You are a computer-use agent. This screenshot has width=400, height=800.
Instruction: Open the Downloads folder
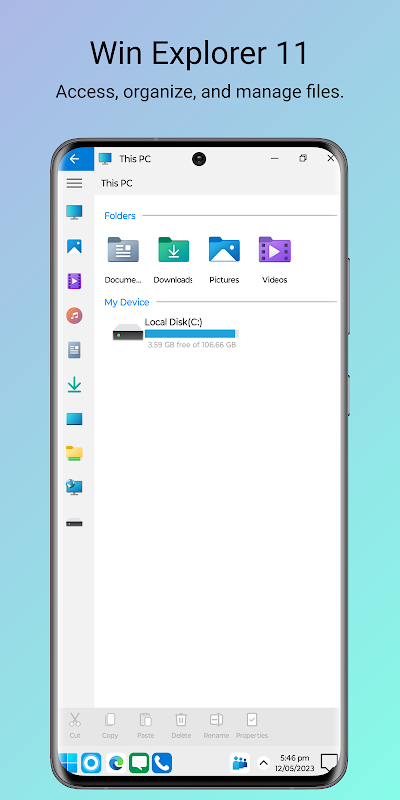tap(173, 260)
